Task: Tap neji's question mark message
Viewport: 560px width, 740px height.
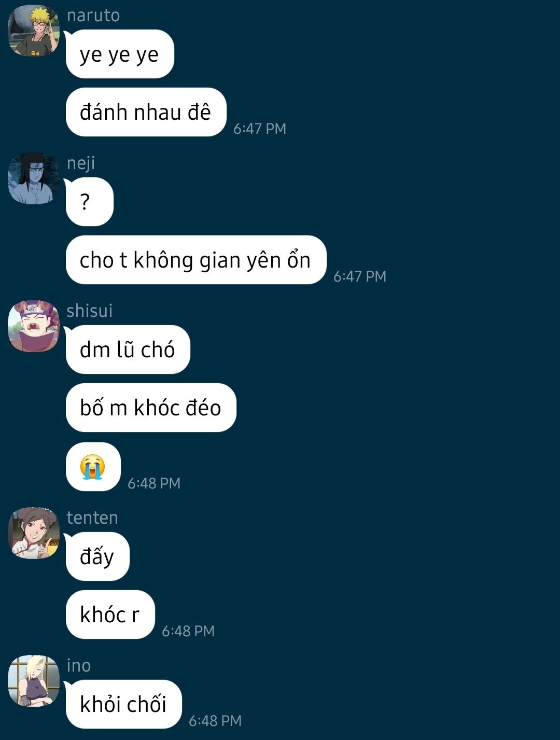Action: tap(89, 202)
